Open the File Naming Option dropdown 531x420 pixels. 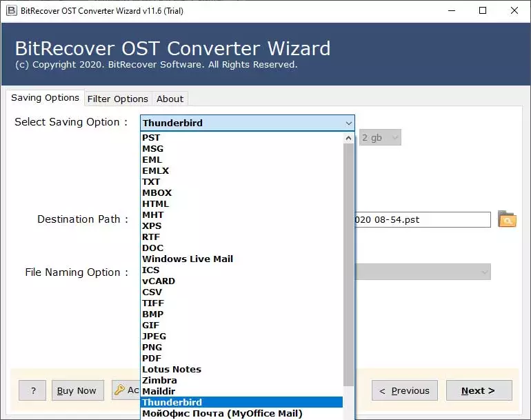point(423,272)
